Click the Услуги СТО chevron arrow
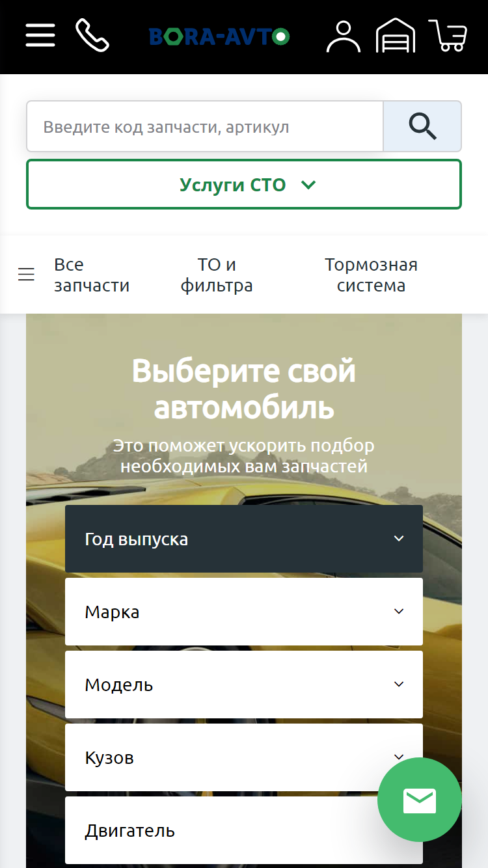 (308, 185)
